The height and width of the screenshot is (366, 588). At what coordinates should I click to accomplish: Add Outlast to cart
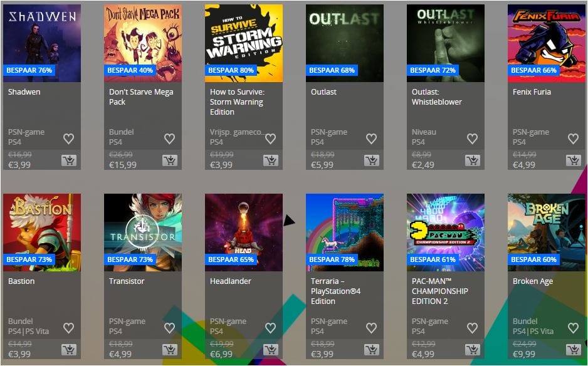pos(372,160)
